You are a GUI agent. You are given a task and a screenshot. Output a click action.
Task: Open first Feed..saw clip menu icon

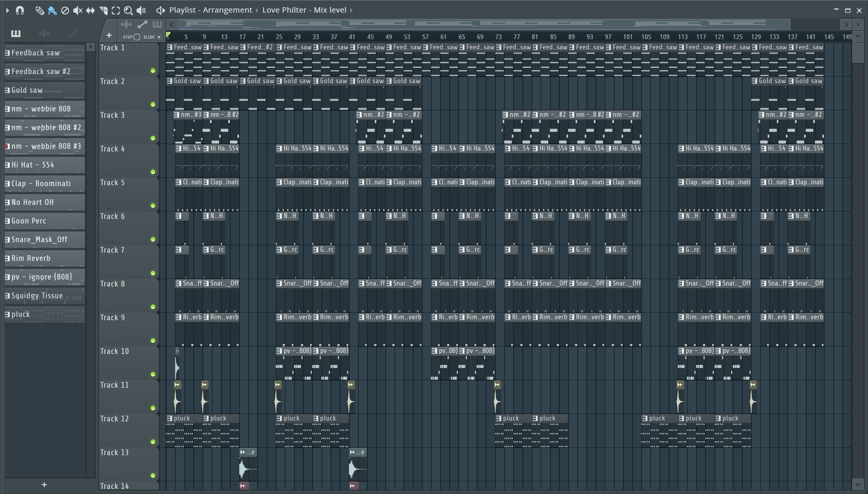(x=169, y=47)
